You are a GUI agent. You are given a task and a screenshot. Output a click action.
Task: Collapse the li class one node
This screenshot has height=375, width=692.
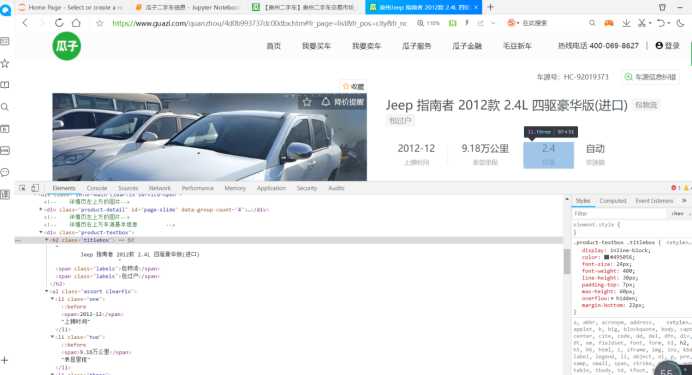coord(52,299)
